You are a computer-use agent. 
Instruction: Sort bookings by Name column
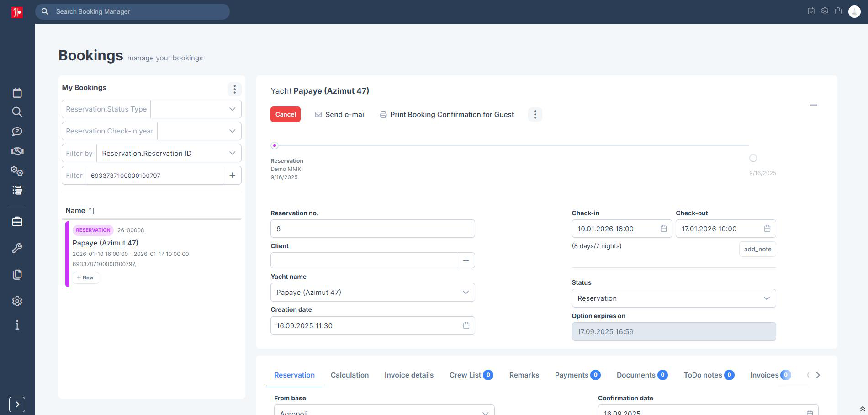tap(80, 211)
